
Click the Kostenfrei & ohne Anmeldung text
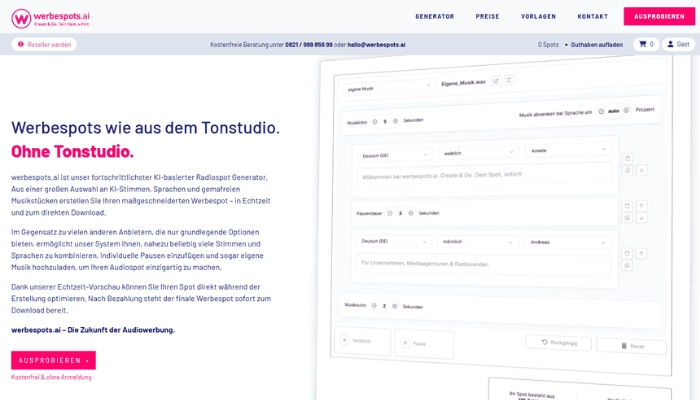click(51, 377)
